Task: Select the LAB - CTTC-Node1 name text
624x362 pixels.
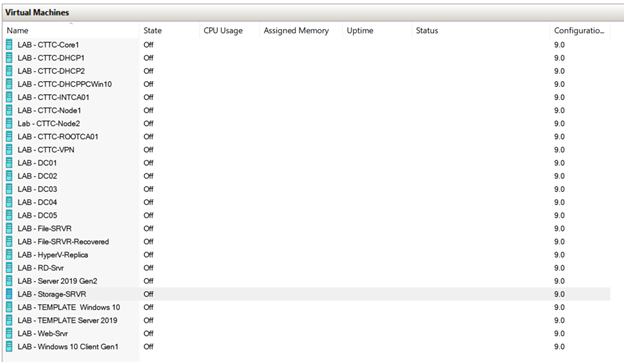Action: click(x=49, y=110)
